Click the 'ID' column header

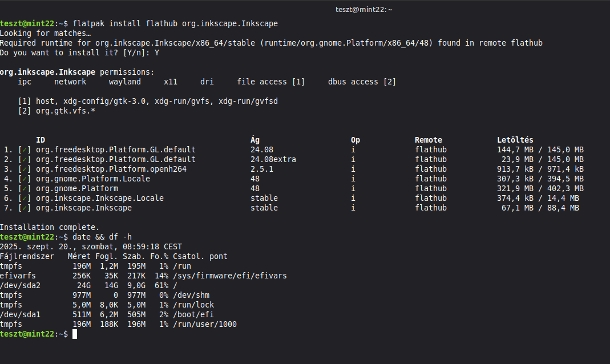[41, 140]
